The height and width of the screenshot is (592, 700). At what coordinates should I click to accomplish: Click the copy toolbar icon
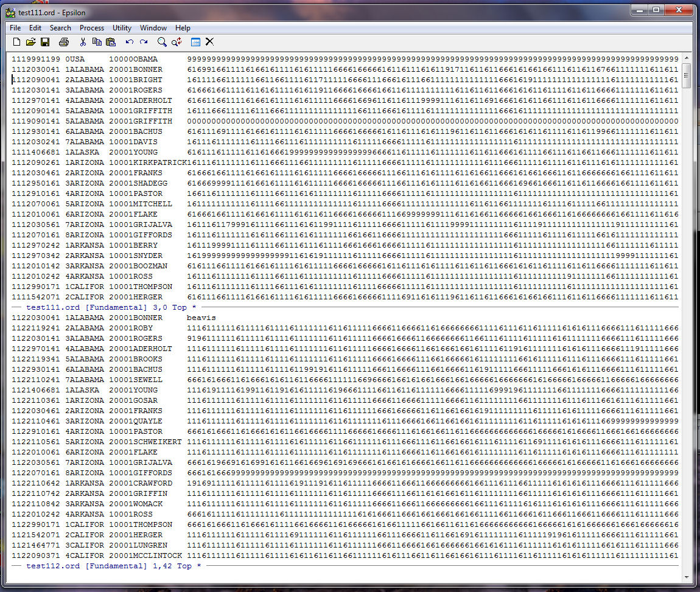click(x=97, y=42)
